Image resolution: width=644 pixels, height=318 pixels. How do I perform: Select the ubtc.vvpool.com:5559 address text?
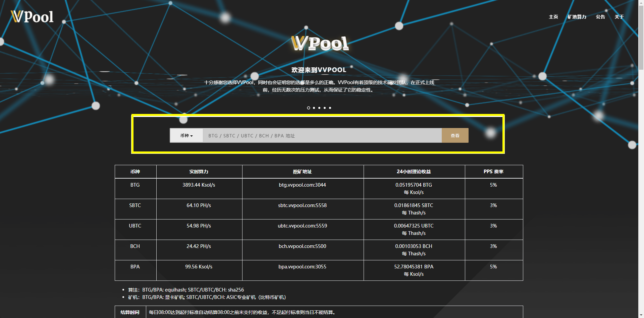coord(302,226)
